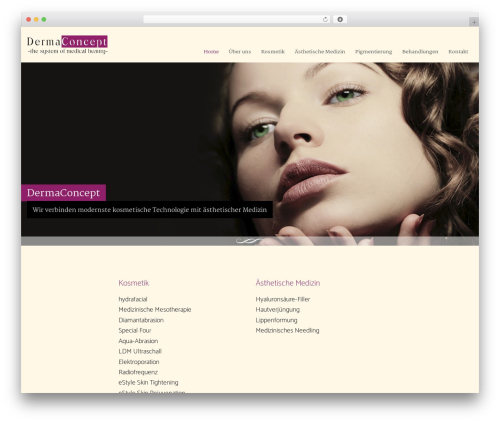Open the hydrafacial link
Screen dimensions: 500x423
click(x=133, y=299)
